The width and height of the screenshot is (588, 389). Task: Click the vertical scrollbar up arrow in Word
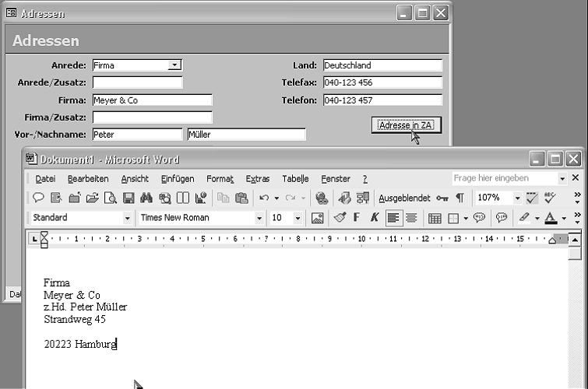click(575, 240)
